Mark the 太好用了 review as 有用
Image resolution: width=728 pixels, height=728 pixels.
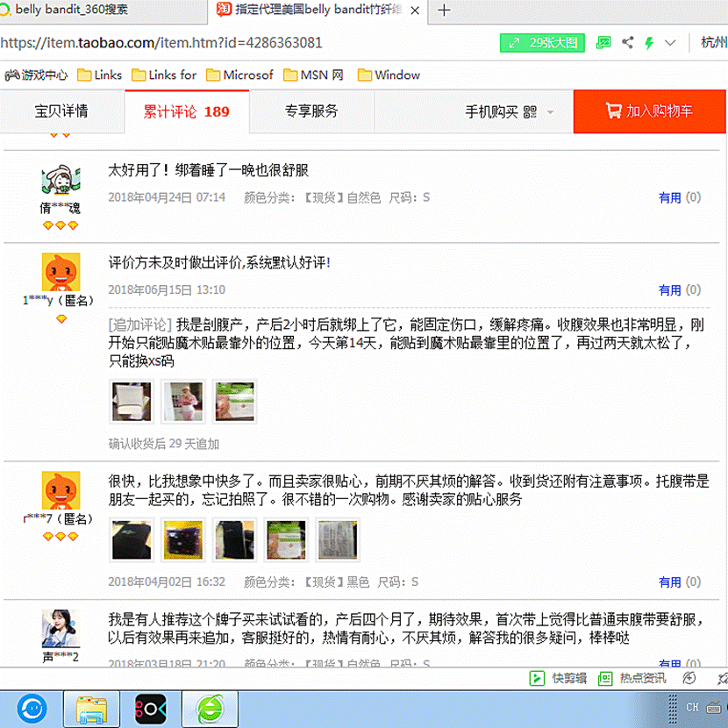670,197
